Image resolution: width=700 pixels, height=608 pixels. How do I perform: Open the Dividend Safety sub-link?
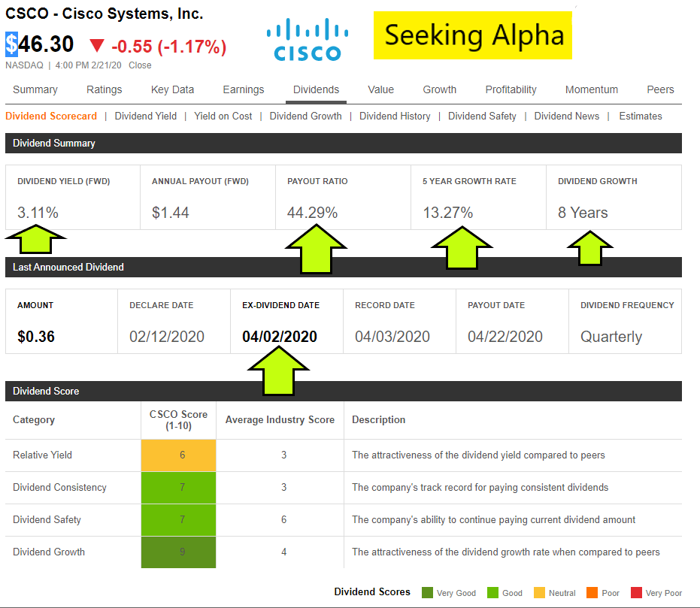tap(482, 116)
